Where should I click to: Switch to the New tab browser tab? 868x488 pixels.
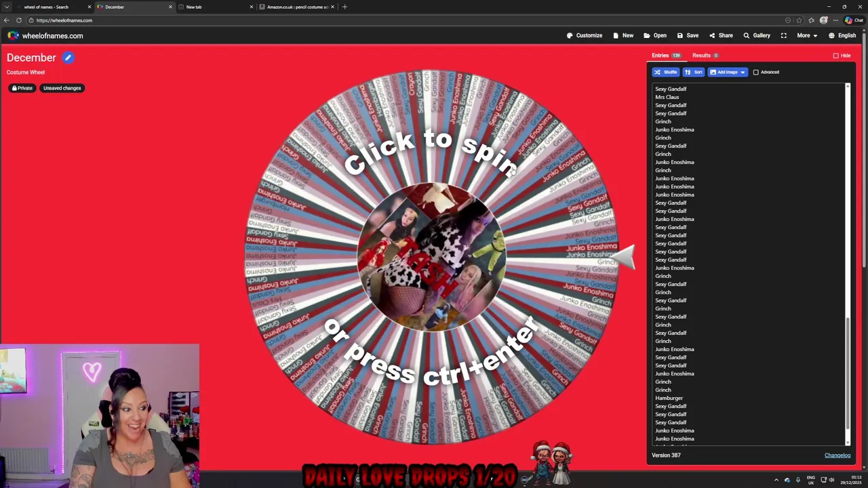(x=214, y=7)
